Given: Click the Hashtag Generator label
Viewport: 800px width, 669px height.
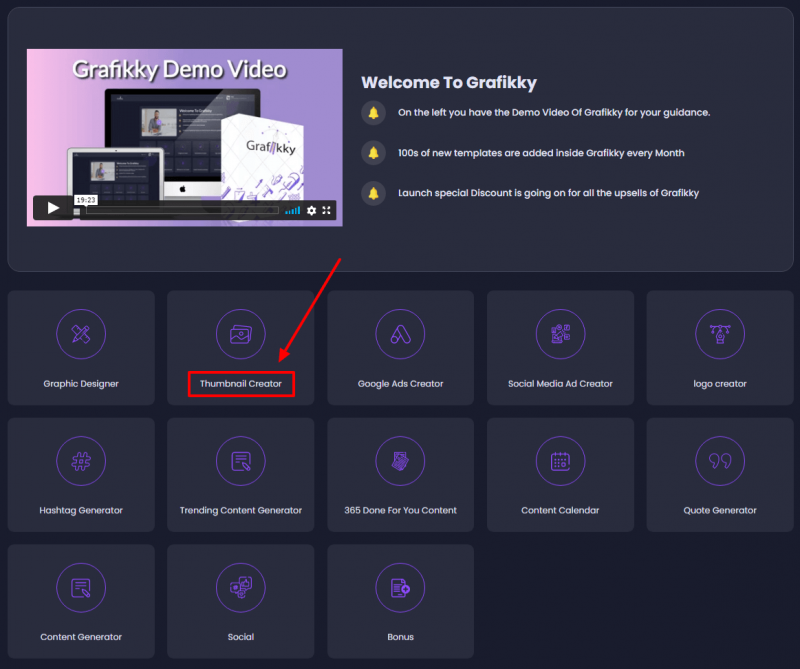Looking at the screenshot, I should tap(81, 510).
